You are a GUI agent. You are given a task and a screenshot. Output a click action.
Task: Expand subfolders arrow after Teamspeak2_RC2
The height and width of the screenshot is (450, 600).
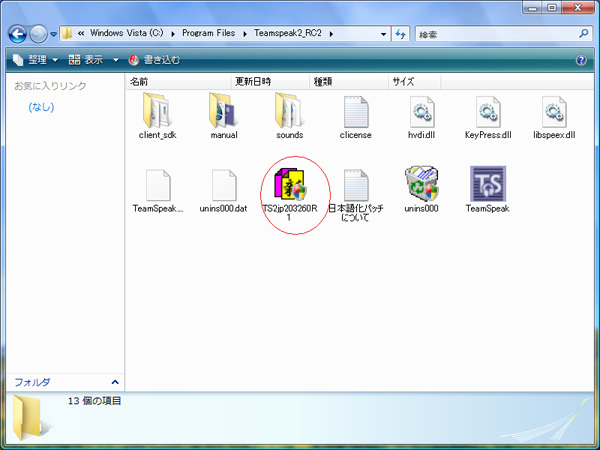[x=331, y=34]
